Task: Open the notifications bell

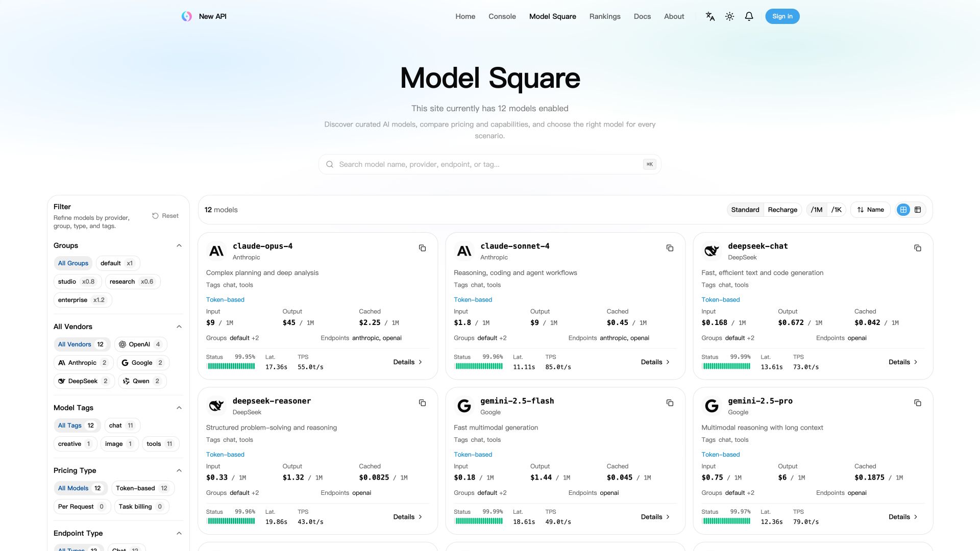Action: (x=749, y=16)
